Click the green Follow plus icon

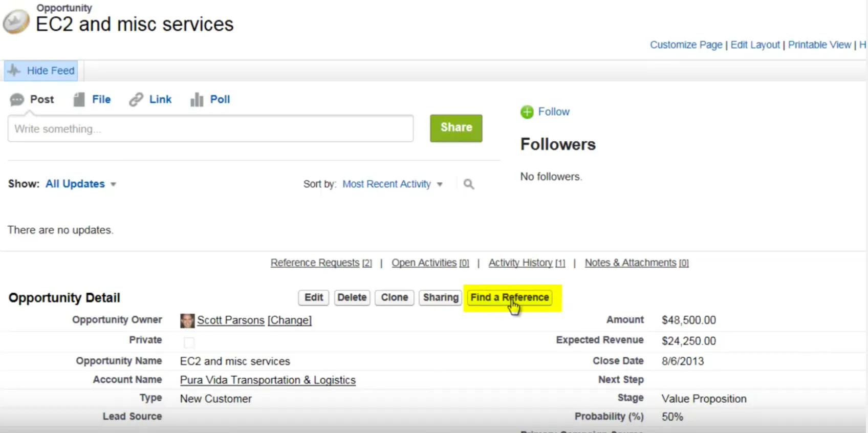pyautogui.click(x=527, y=112)
